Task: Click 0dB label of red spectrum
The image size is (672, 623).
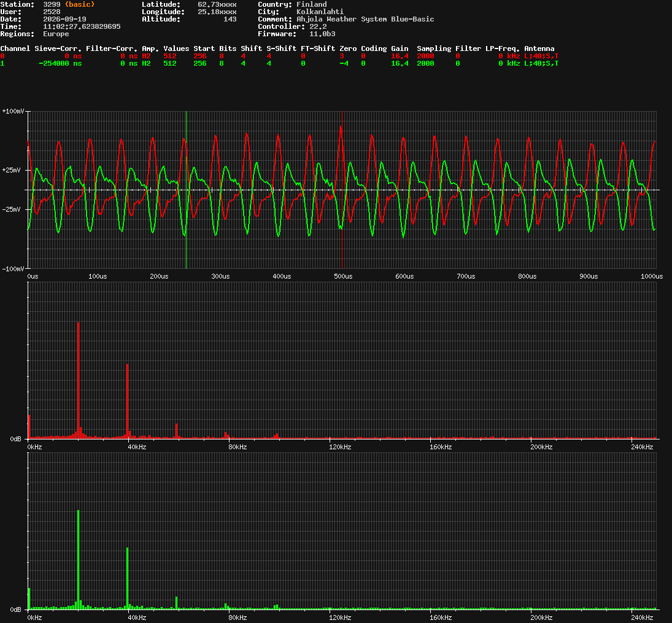Action: tap(15, 439)
